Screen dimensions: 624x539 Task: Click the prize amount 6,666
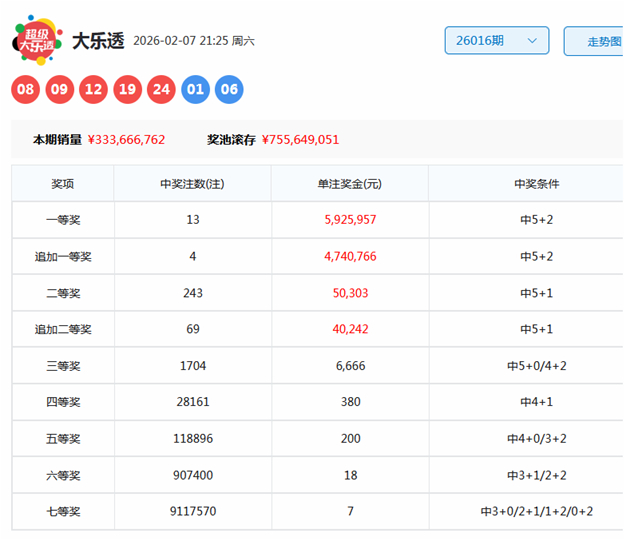point(350,366)
